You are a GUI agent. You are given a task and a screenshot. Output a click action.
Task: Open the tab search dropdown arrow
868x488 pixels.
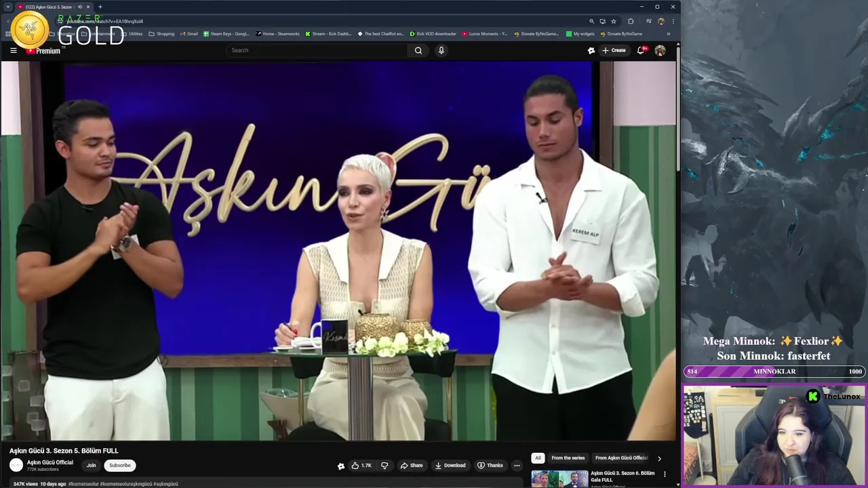(x=8, y=7)
